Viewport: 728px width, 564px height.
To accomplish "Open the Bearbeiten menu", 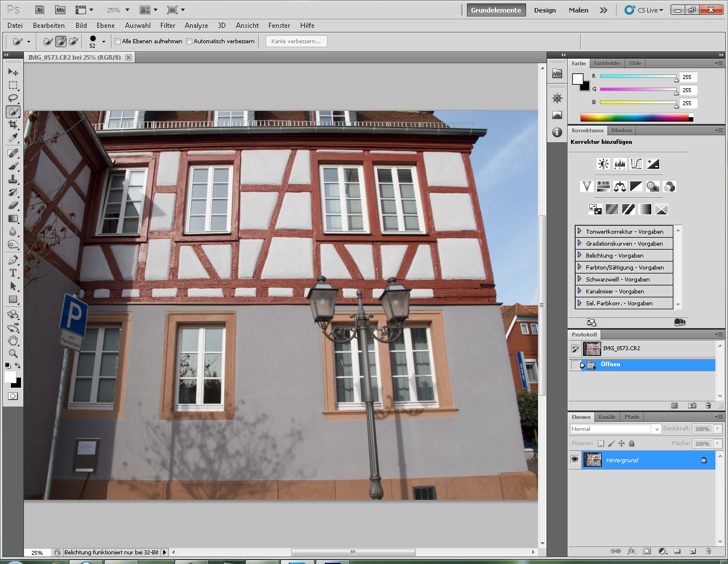I will (x=49, y=26).
